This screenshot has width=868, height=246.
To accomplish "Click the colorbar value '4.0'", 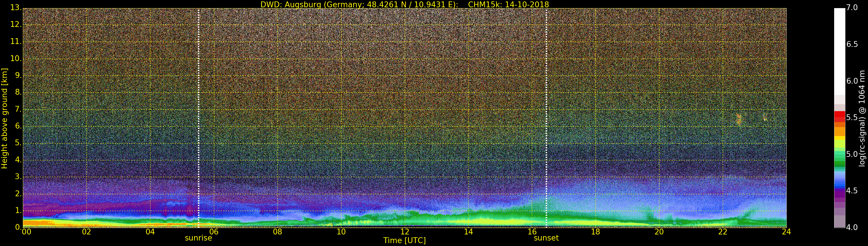I will coord(852,227).
